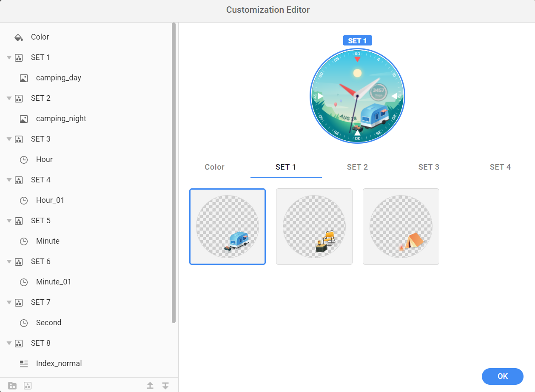Click the move up arrow icon

[x=150, y=386]
